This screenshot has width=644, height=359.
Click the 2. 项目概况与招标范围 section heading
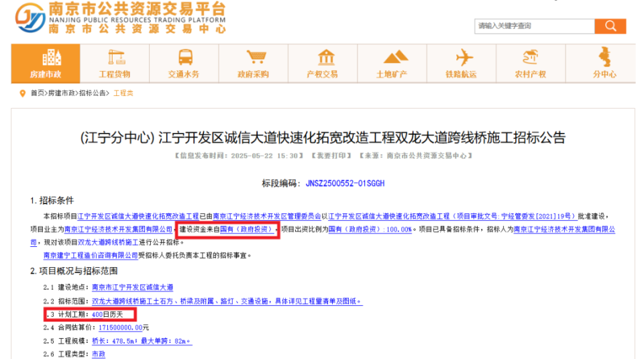point(74,271)
